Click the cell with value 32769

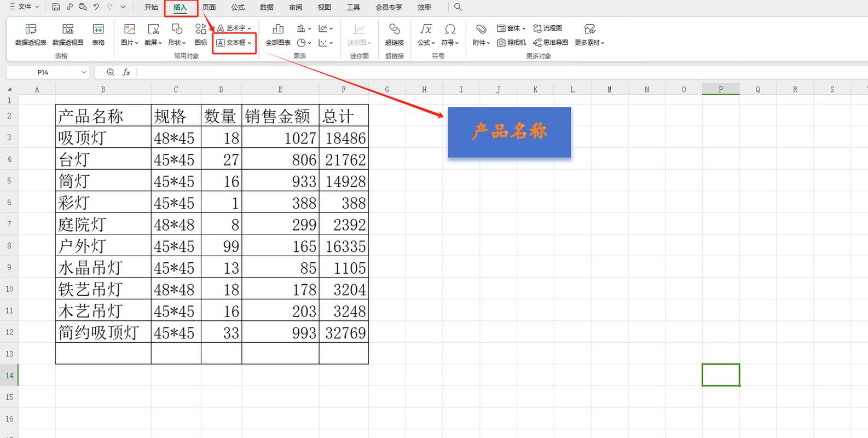[x=344, y=332]
